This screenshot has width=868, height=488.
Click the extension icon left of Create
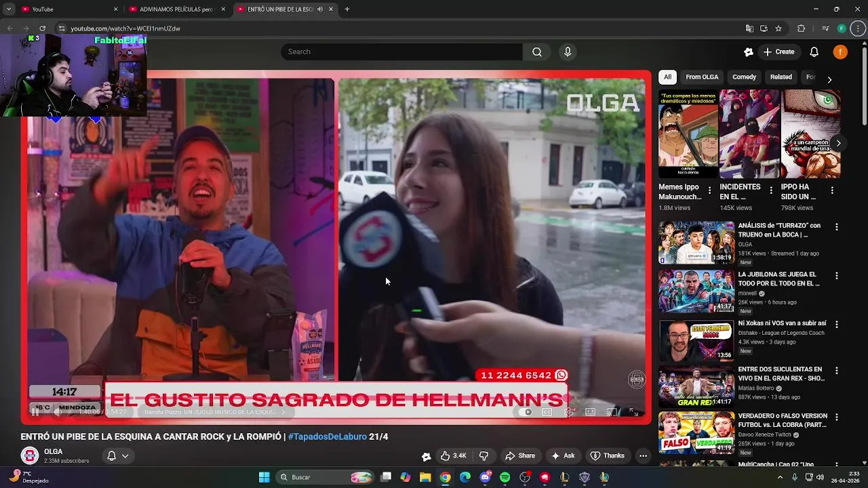click(749, 52)
